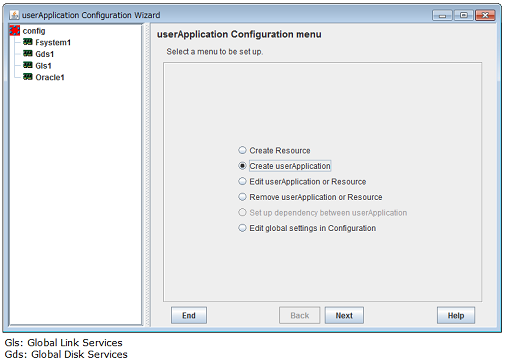The width and height of the screenshot is (505, 363).
Task: Click the Gls1 resource icon
Action: tap(28, 65)
